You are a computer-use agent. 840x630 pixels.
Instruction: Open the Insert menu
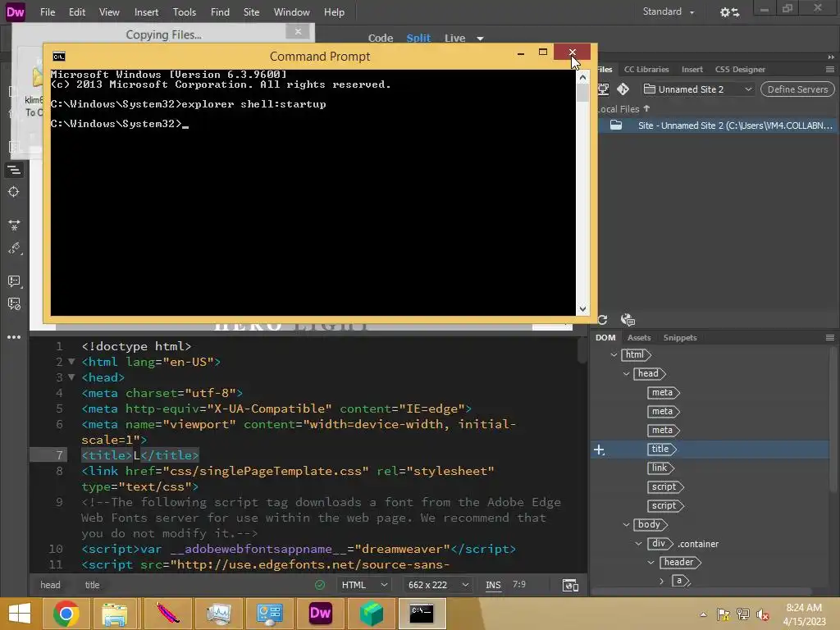click(146, 11)
